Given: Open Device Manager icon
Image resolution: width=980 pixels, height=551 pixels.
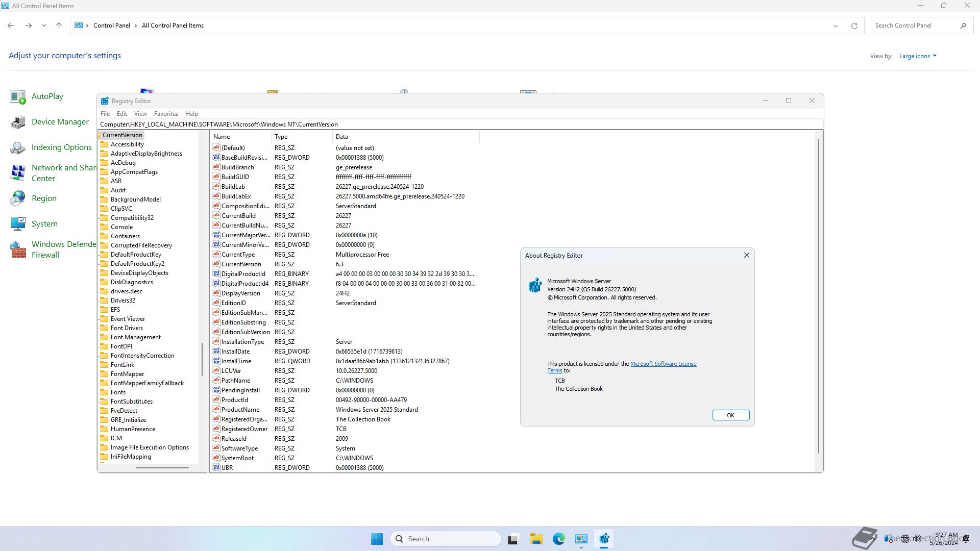Looking at the screenshot, I should pos(17,122).
